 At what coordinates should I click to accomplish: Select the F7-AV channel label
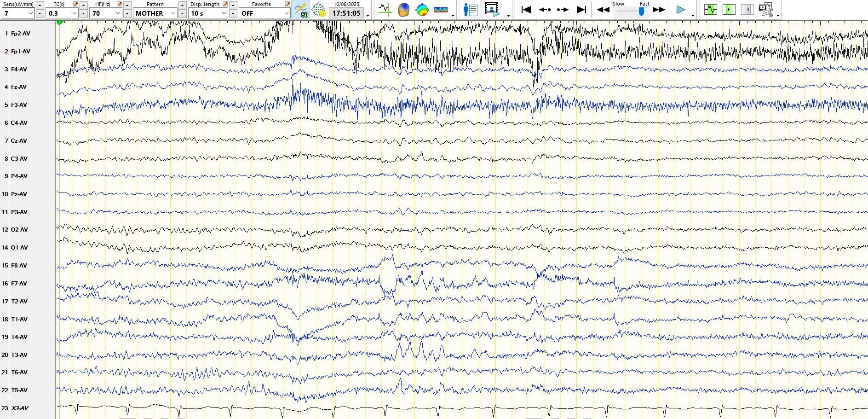point(19,284)
